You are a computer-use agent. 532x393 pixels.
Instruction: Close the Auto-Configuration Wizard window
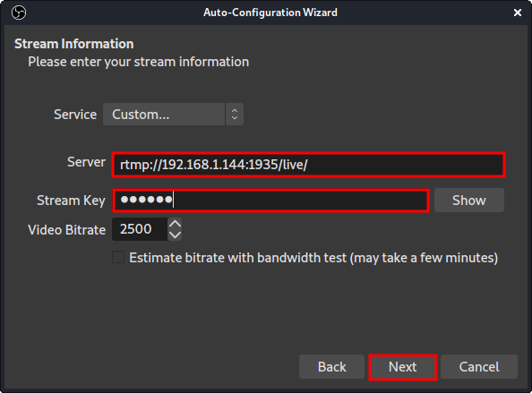click(x=518, y=13)
